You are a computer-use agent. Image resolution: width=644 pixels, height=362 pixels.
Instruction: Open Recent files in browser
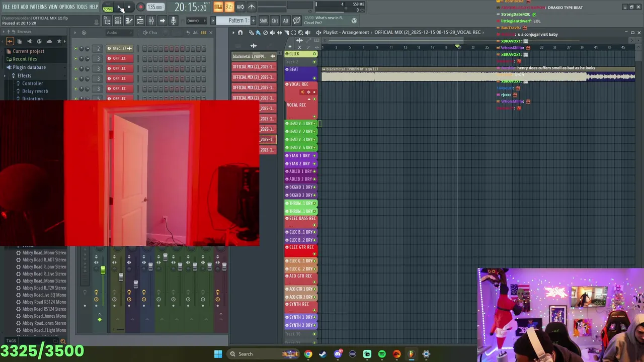point(25,59)
